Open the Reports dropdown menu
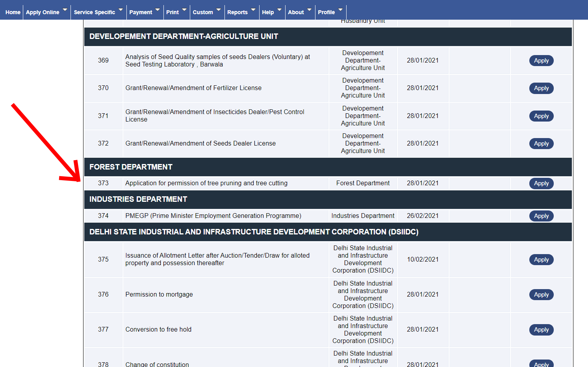 [x=241, y=12]
